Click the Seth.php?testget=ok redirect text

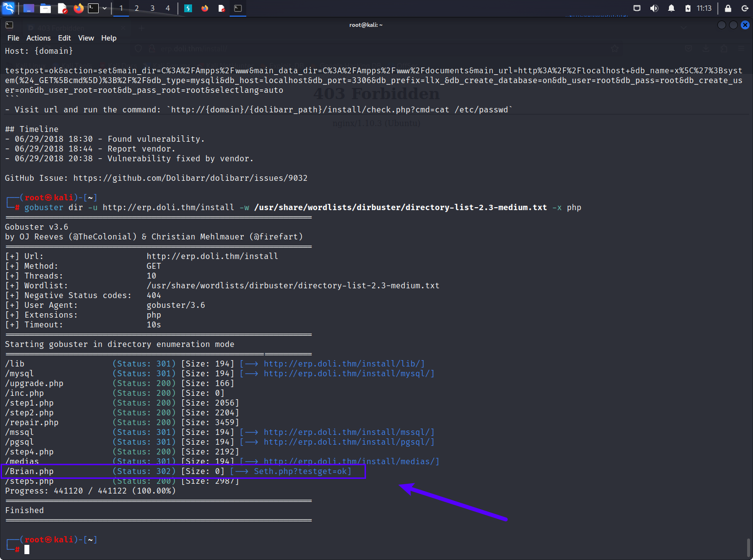[x=300, y=471]
